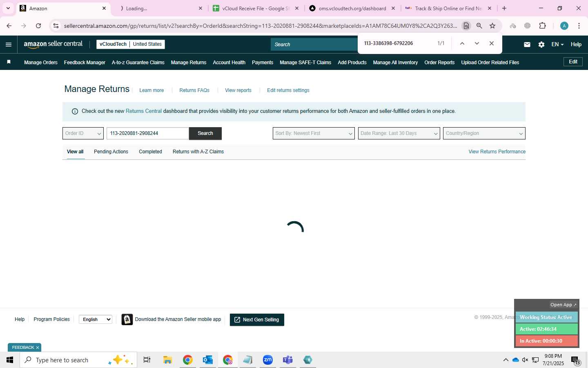Open Chrome's three-dot menu
The image size is (588, 368).
click(579, 26)
